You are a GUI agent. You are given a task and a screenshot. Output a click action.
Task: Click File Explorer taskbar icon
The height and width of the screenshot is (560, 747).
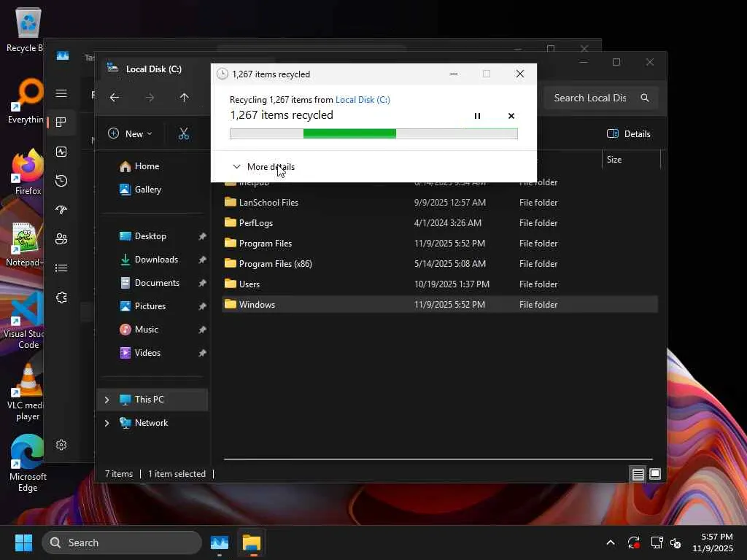252,542
